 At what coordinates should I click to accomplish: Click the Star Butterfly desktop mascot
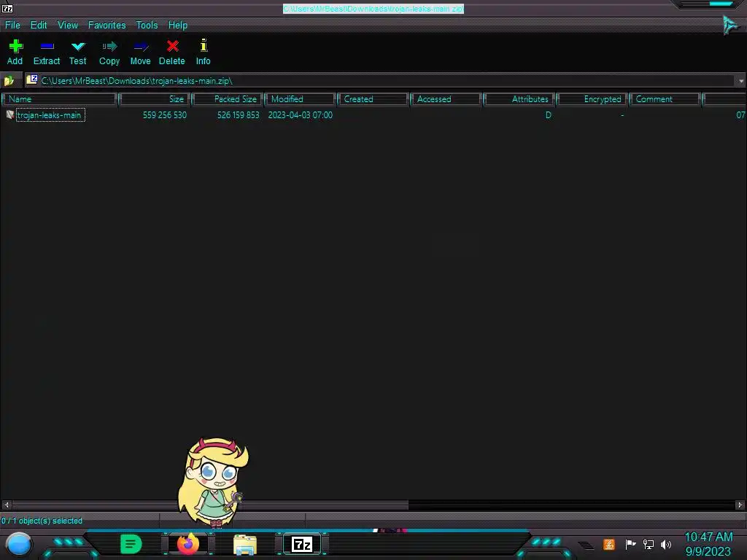213,482
